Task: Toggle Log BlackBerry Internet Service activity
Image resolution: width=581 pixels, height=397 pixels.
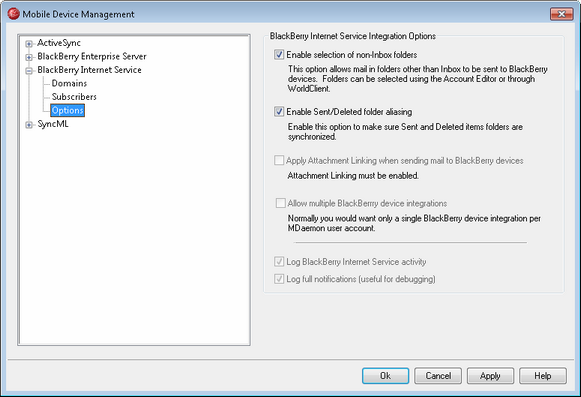Action: point(279,262)
